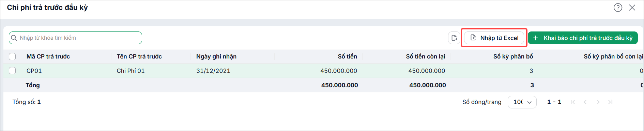Click Tên CP trả trước column header
The height and width of the screenshot is (131, 644).
139,56
